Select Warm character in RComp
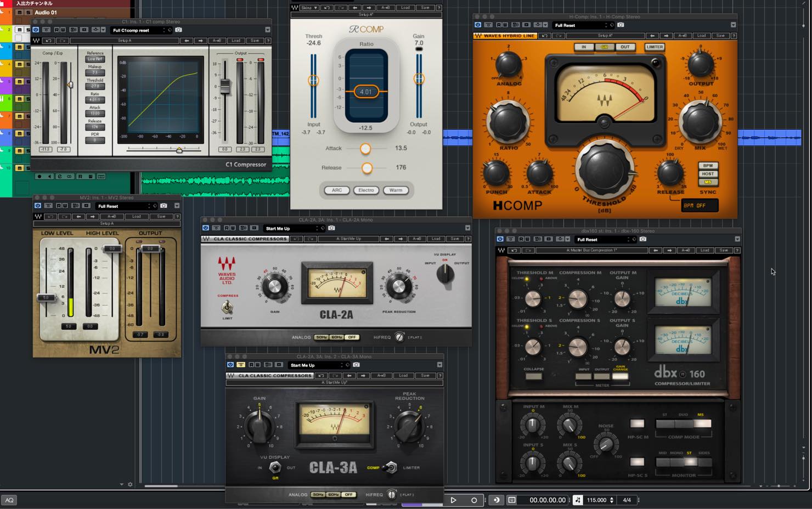812x509 pixels. pyautogui.click(x=396, y=190)
